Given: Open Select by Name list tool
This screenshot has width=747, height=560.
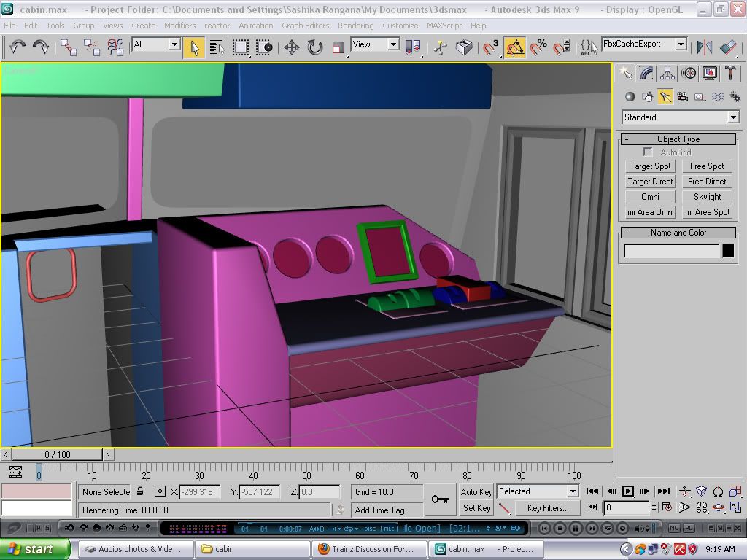Looking at the screenshot, I should pos(217,47).
